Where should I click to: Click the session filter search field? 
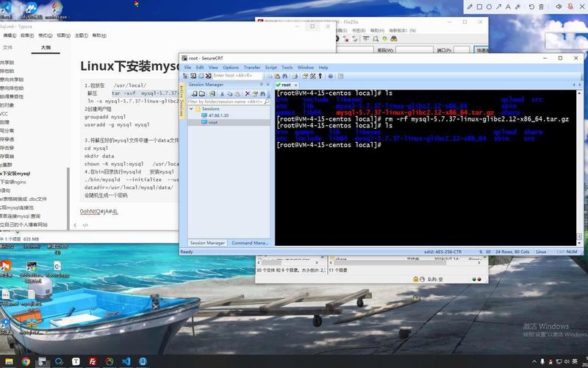(229, 102)
